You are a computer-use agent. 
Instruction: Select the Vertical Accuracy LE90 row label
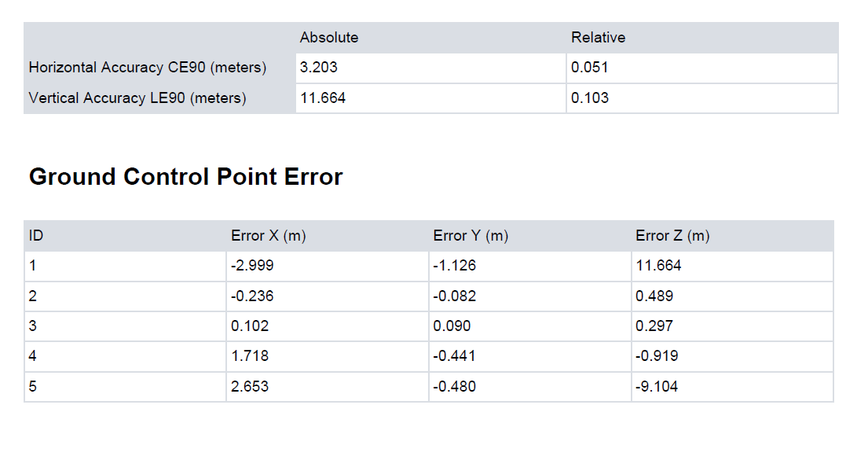[x=137, y=98]
